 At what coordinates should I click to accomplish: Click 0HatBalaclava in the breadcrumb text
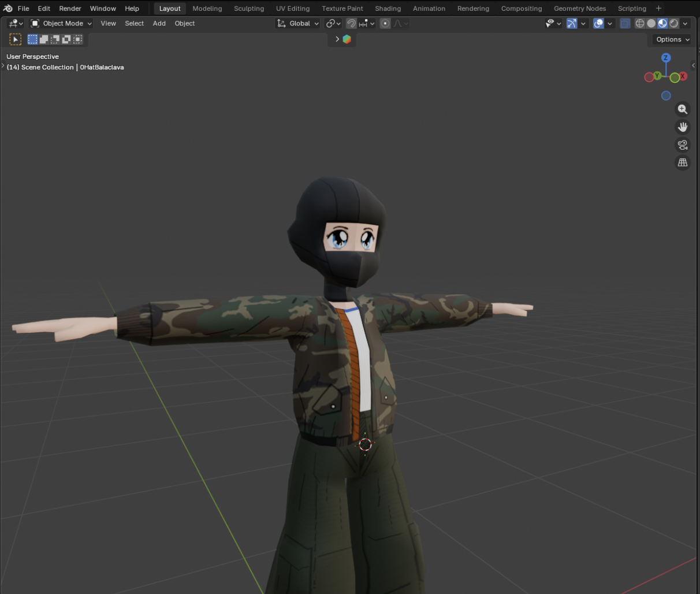coord(102,67)
